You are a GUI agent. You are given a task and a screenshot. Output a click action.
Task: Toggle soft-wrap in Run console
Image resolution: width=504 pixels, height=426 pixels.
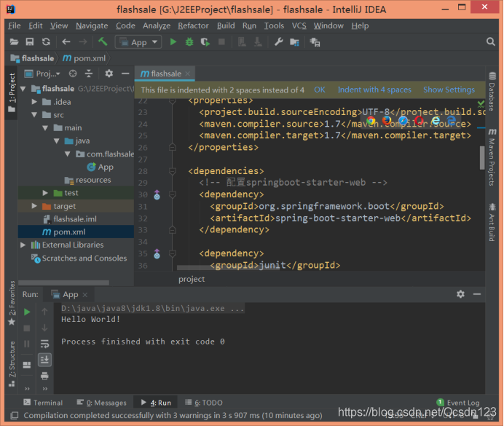44,344
